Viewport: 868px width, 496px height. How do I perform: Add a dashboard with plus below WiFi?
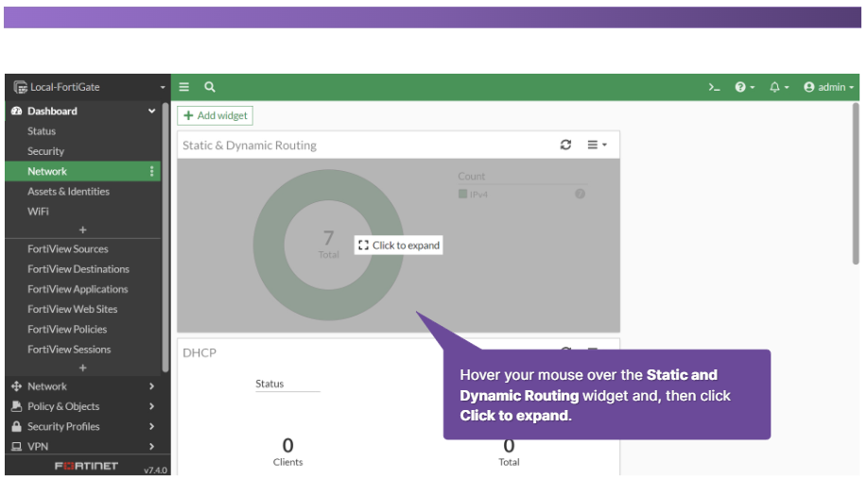83,230
